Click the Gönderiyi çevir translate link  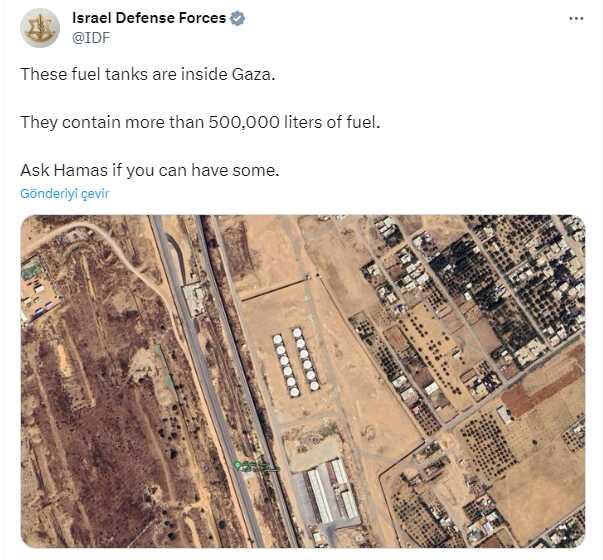tap(65, 193)
